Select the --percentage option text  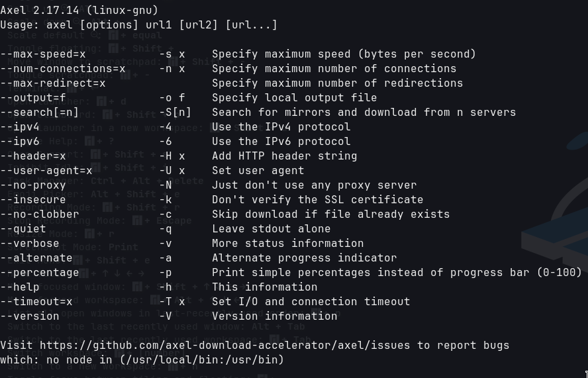40,273
